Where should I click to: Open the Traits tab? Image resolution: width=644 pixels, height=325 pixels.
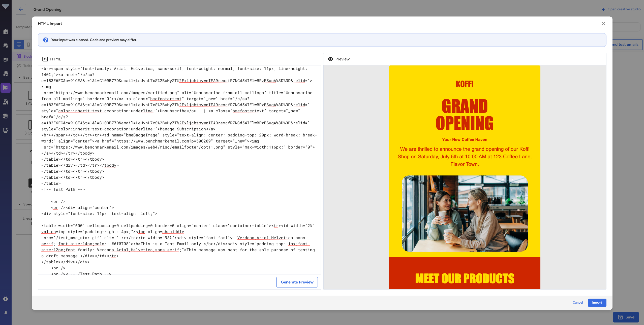24,66
